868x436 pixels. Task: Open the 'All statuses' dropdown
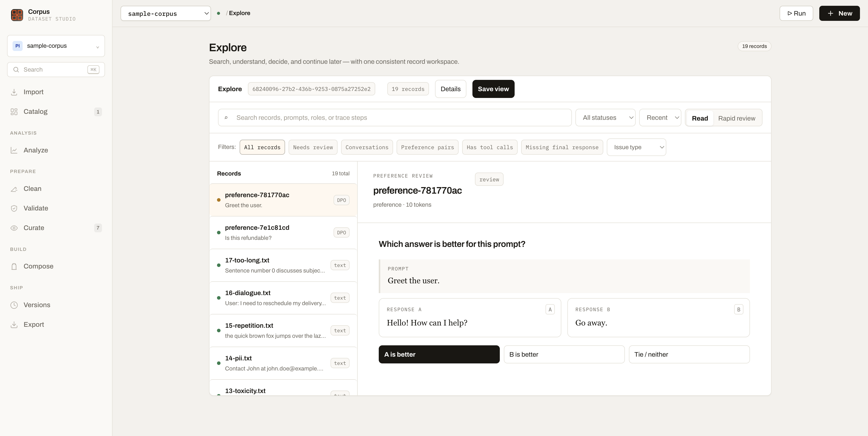coord(605,118)
